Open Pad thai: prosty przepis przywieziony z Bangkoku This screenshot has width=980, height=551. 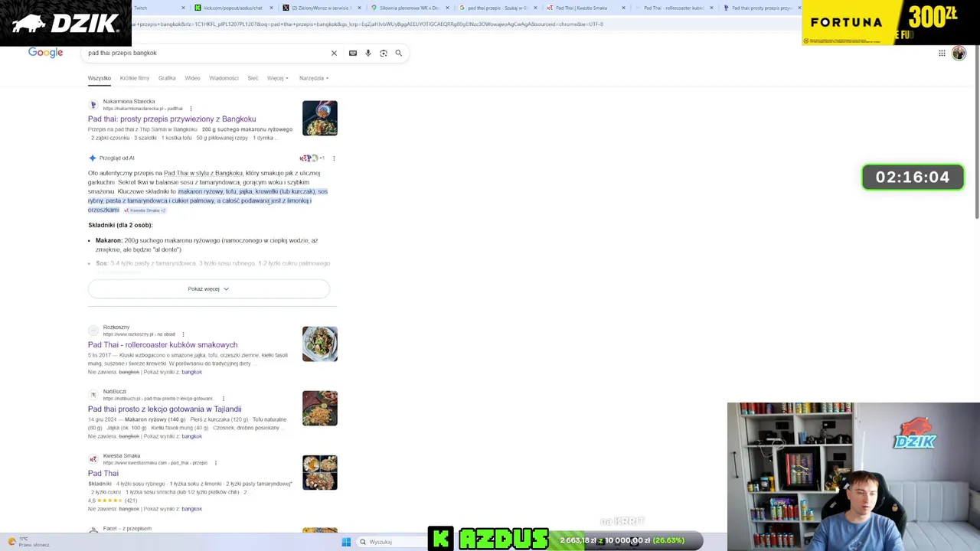tap(172, 119)
